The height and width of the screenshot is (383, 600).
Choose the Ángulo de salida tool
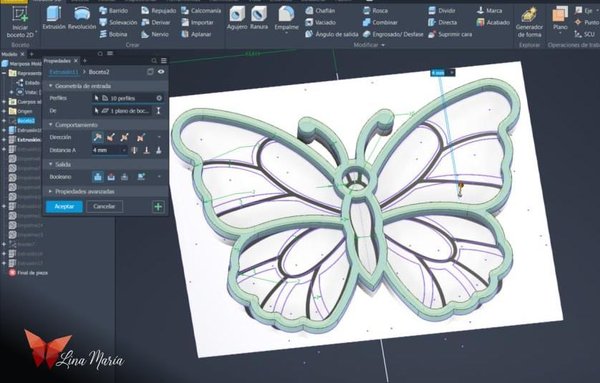[331, 34]
